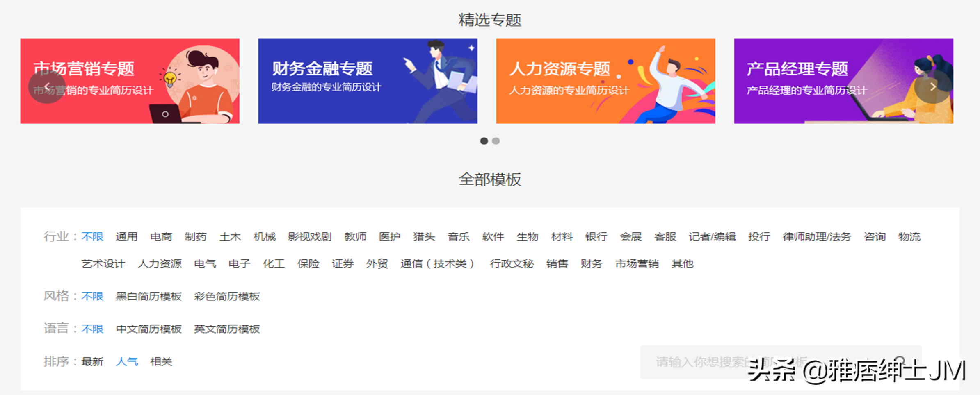This screenshot has width=980, height=395.
Task: Filter industry by 通信（技术类）
Action: 437,264
